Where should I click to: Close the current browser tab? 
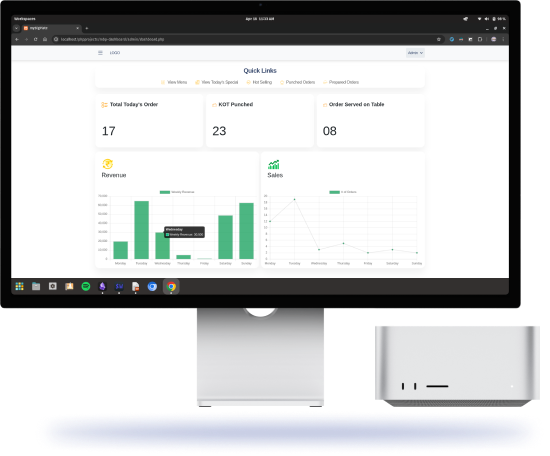click(x=79, y=29)
